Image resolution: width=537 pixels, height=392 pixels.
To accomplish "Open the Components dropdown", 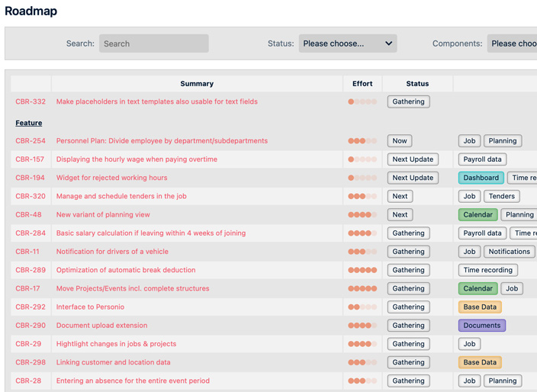I will click(x=513, y=43).
